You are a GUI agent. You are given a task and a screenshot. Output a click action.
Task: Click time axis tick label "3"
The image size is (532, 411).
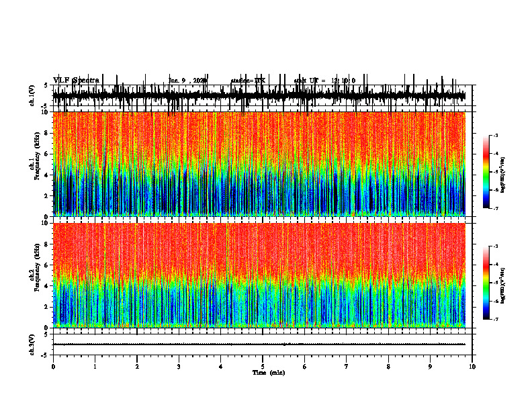click(x=179, y=367)
